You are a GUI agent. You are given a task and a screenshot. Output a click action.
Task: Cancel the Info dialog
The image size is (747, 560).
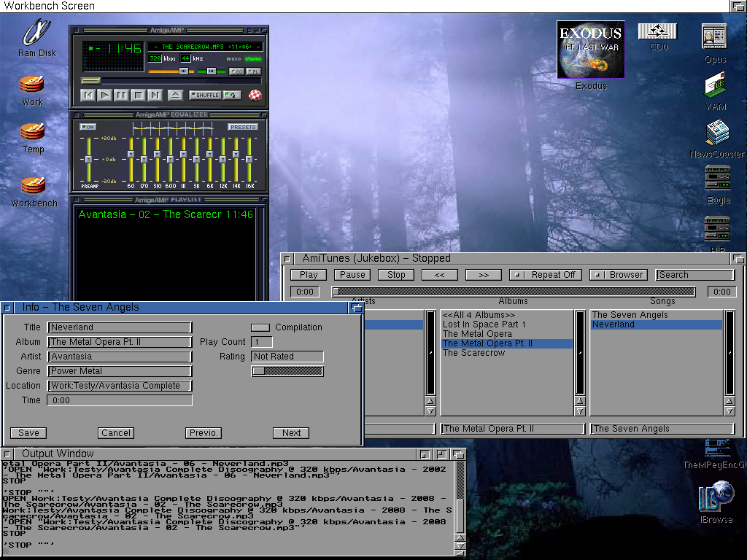[116, 433]
